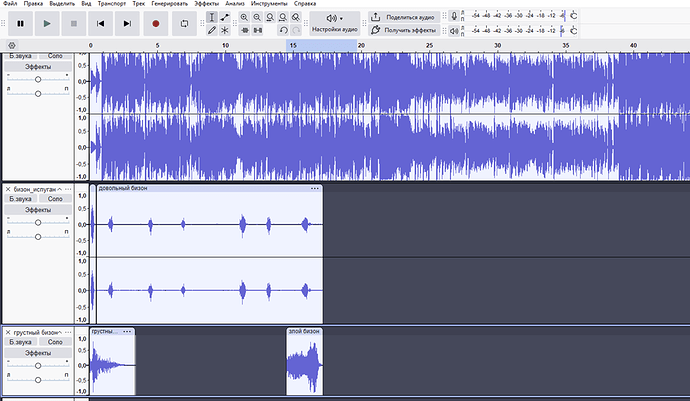Open Эффекты for the top music track
The height and width of the screenshot is (401, 690).
pyautogui.click(x=38, y=67)
